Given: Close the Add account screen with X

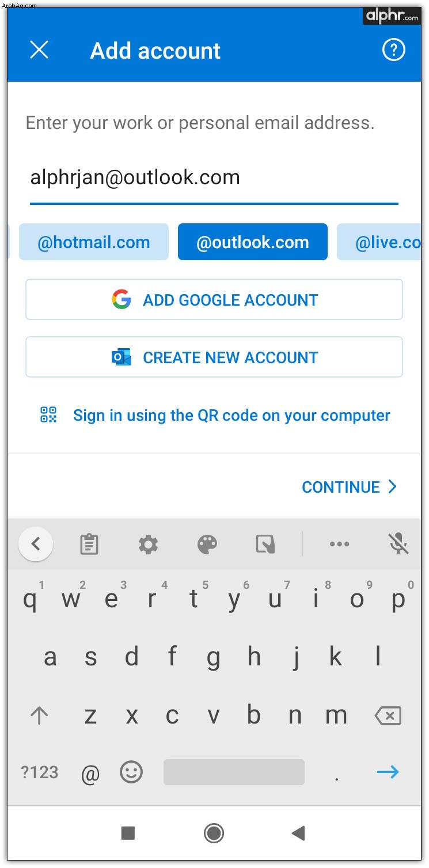Looking at the screenshot, I should pos(39,50).
